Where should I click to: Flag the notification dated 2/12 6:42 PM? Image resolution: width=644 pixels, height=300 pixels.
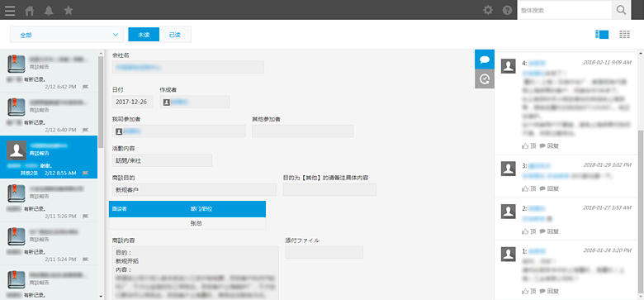coord(85,87)
